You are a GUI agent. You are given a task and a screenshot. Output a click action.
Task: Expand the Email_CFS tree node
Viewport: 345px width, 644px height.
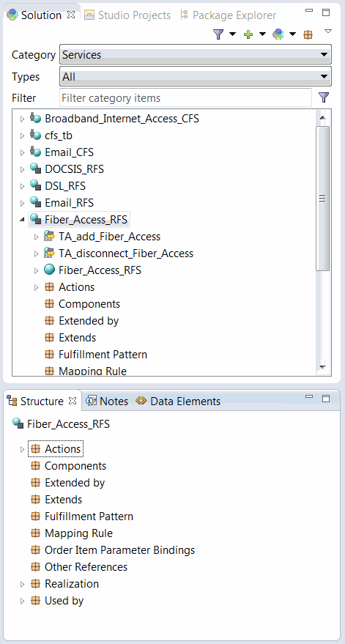pyautogui.click(x=22, y=152)
